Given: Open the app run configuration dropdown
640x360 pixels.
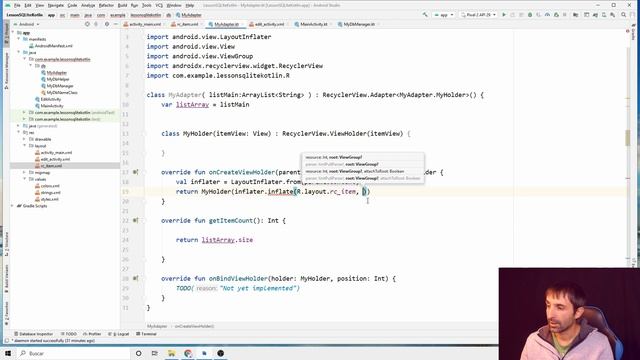Looking at the screenshot, I should click(x=444, y=15).
